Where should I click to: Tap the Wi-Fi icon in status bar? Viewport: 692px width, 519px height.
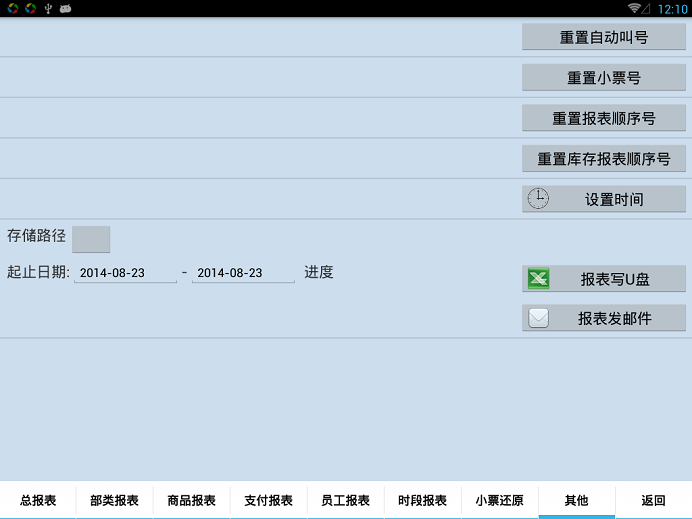tap(634, 8)
